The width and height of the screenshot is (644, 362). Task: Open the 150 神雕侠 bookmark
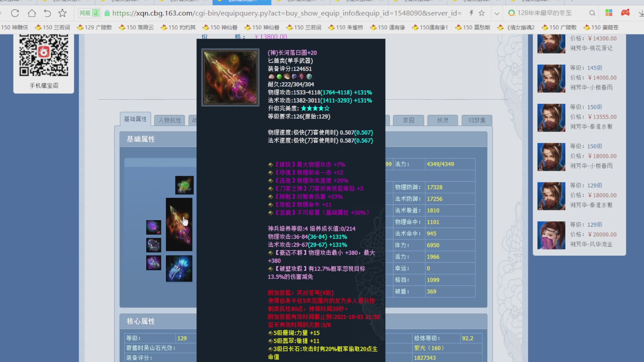(x=15, y=27)
